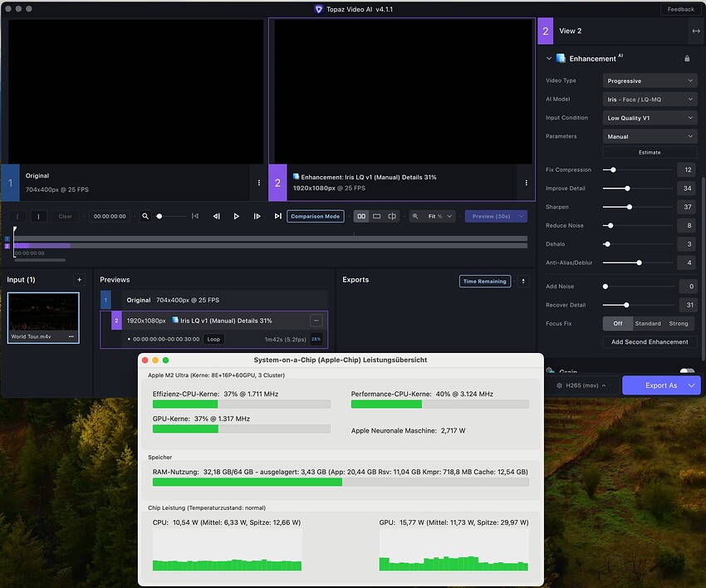Open the H265 (mov) codec menu
706x588 pixels.
581,385
